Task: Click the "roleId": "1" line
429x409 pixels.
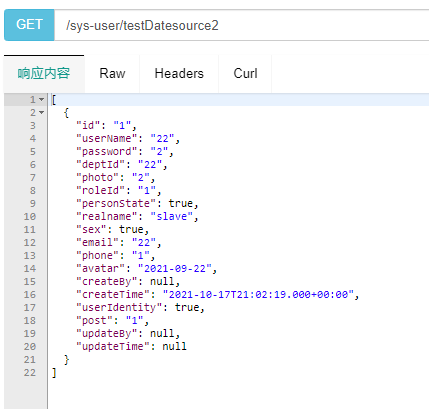Action: (119, 190)
